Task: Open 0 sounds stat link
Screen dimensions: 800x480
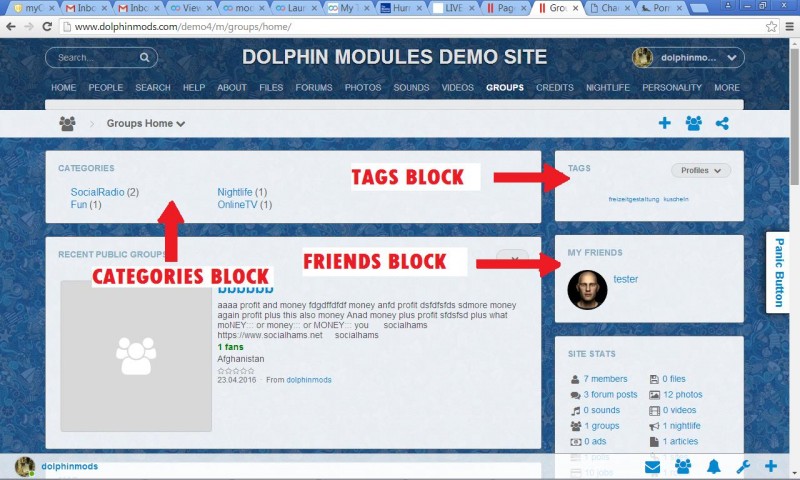Action: tap(602, 410)
